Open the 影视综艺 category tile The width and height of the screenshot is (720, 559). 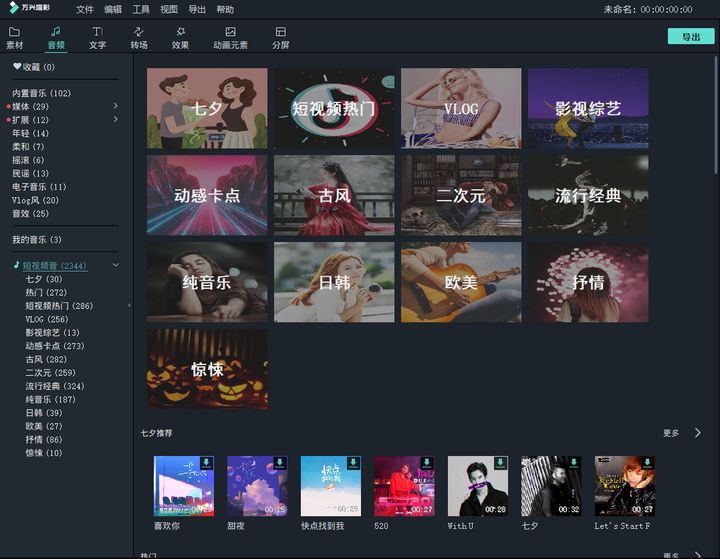point(588,108)
